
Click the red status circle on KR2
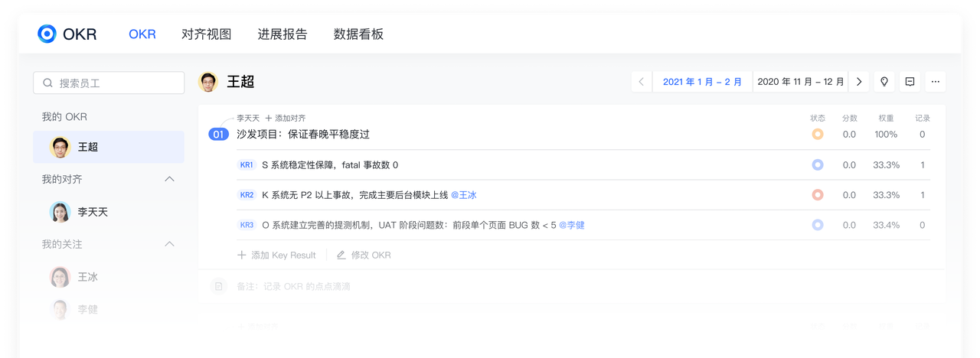818,195
